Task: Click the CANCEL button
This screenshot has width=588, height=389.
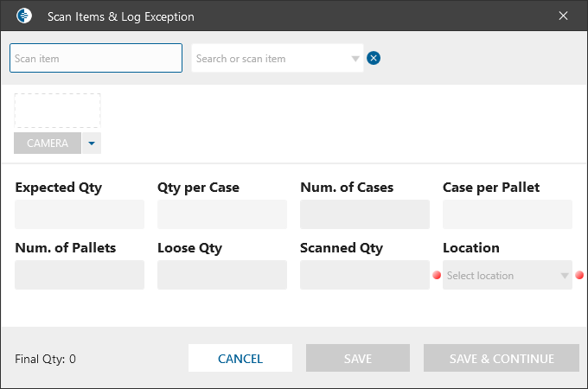Action: (x=240, y=359)
